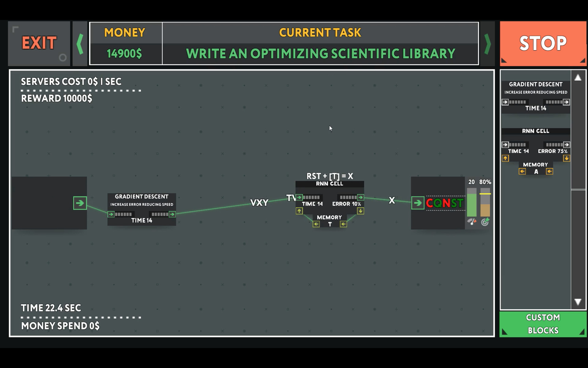Click the green input arrow port on Gradient Descent
The height and width of the screenshot is (368, 588).
pos(110,214)
